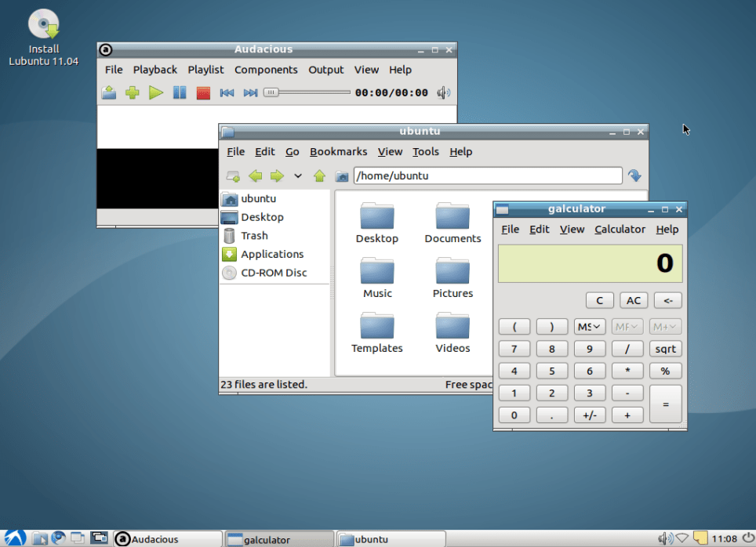Click the +/- sign toggle button
756x547 pixels.
pos(590,415)
